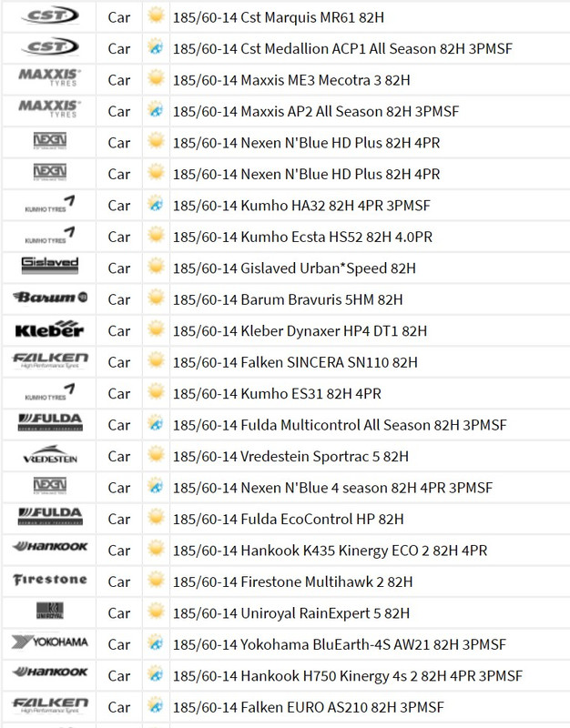Screen dimensions: 570x728
Task: Select Kumho ES31 82H 4PR tyre
Action: pos(277,394)
